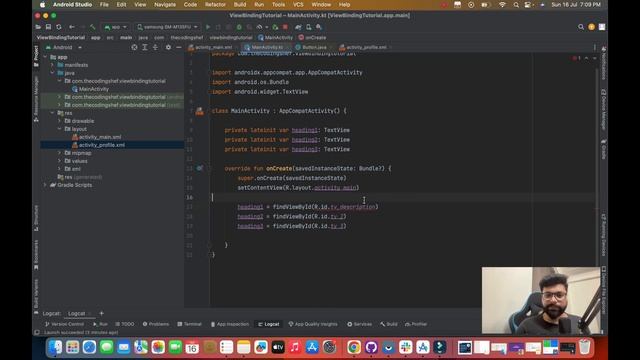Open Finder from the Dock

point(55,347)
